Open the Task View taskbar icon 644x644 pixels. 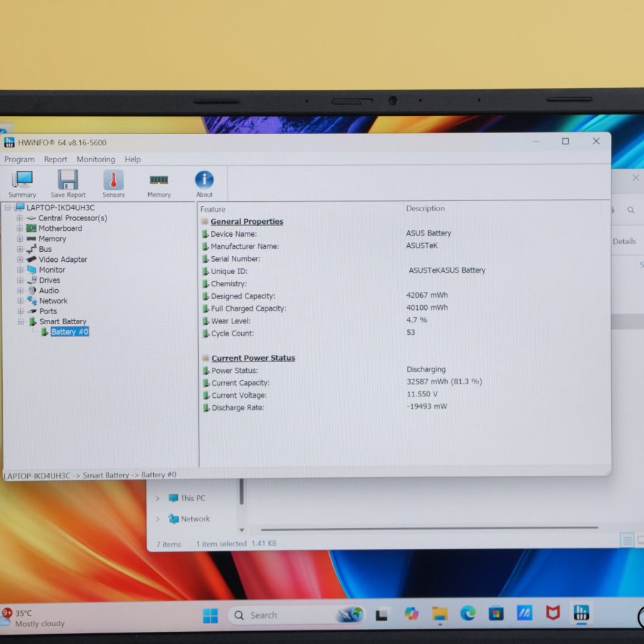pyautogui.click(x=381, y=615)
